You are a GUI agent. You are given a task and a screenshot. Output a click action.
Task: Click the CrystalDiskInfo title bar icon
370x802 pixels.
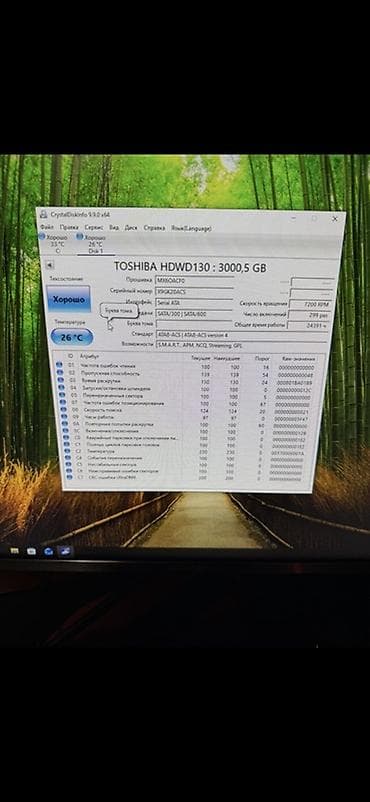(x=43, y=214)
